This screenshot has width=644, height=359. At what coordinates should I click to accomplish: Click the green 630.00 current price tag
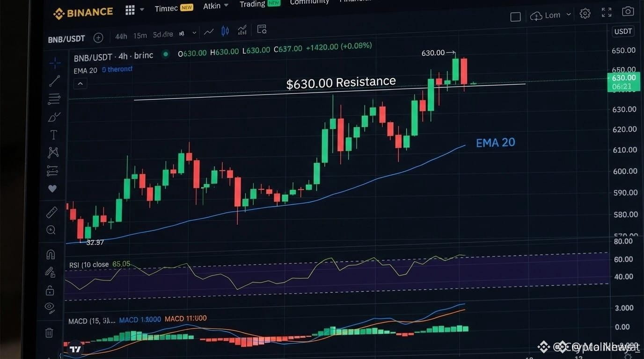(623, 82)
